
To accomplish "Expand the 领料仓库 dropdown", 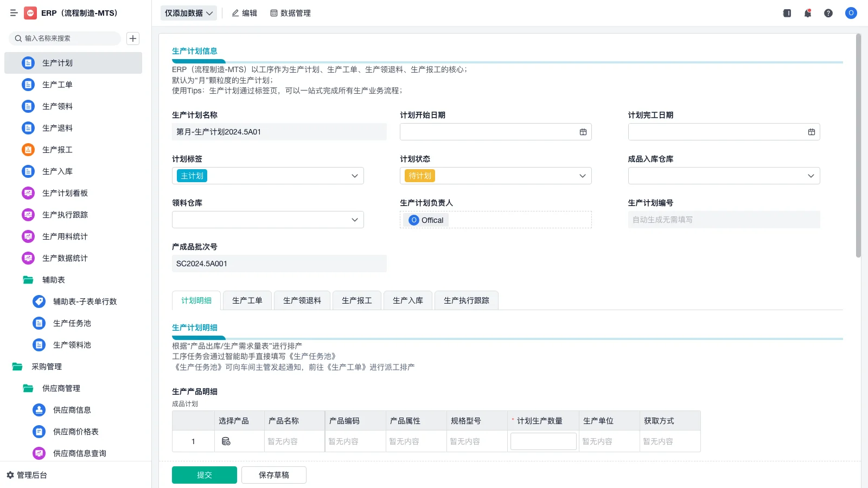I will point(355,220).
